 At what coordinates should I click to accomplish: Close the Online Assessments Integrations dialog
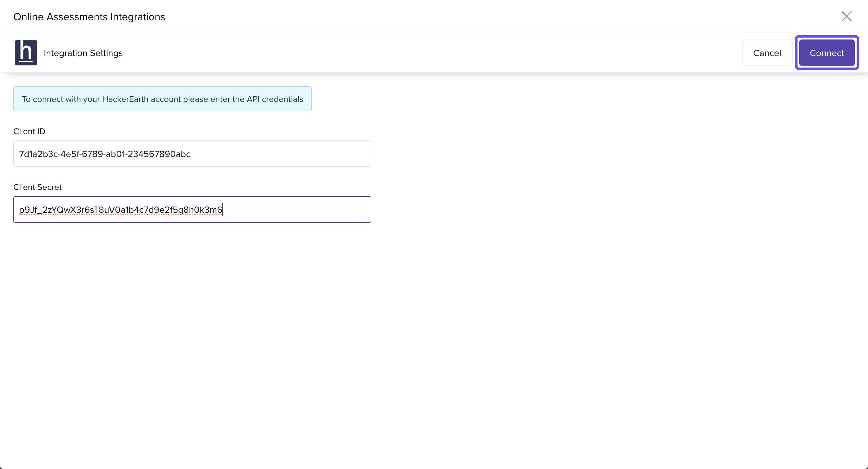846,16
